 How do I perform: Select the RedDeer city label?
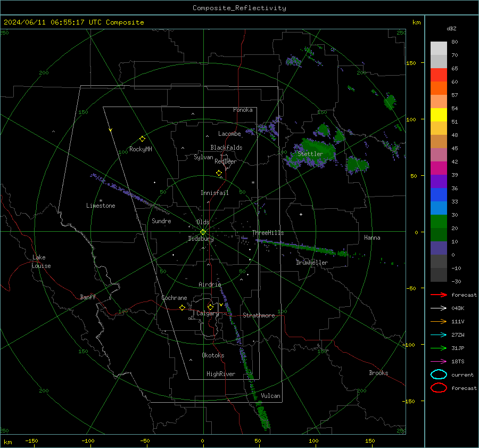pyautogui.click(x=226, y=161)
